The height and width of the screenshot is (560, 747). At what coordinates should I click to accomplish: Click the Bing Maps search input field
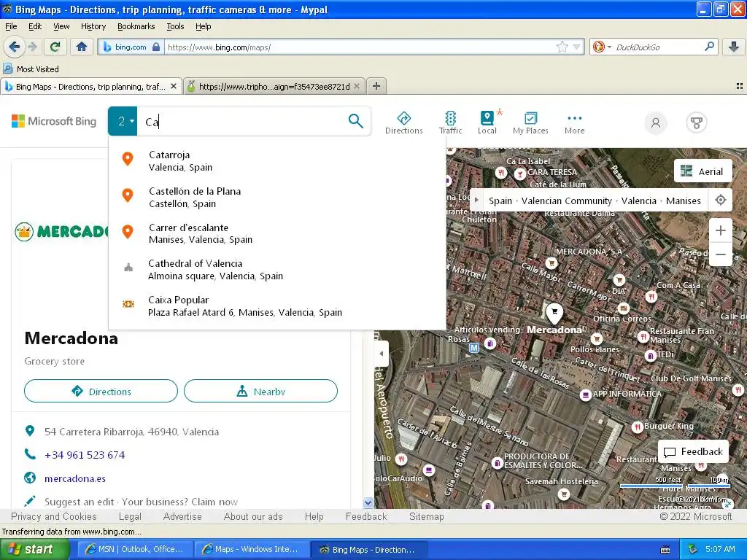click(241, 122)
